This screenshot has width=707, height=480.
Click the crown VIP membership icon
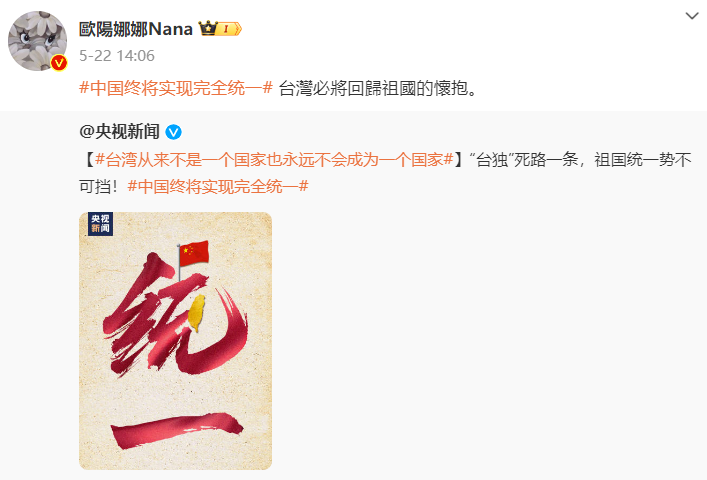point(208,29)
